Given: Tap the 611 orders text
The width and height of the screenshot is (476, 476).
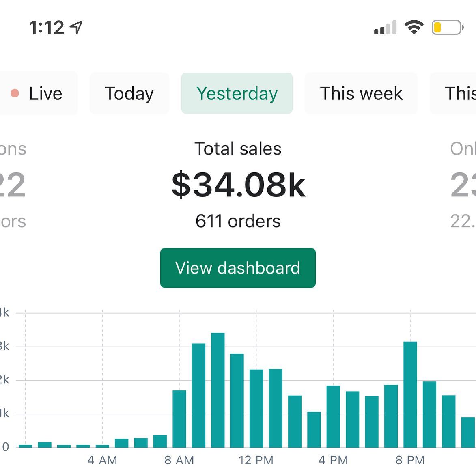Looking at the screenshot, I should coord(238,222).
